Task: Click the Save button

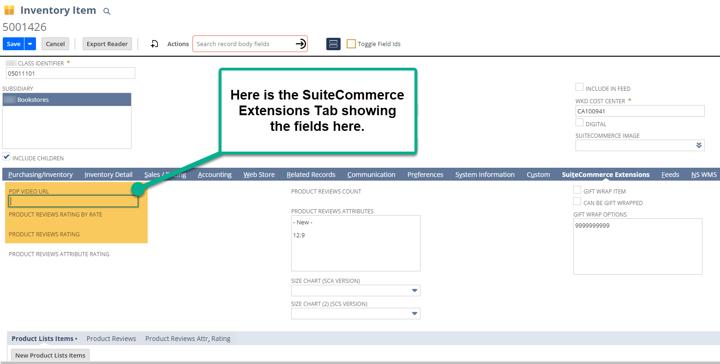Action: pyautogui.click(x=13, y=44)
